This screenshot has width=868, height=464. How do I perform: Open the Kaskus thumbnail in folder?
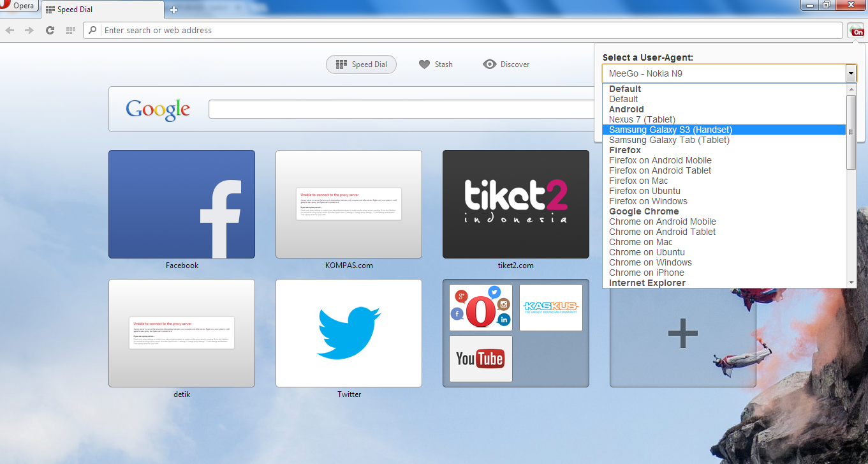point(551,308)
